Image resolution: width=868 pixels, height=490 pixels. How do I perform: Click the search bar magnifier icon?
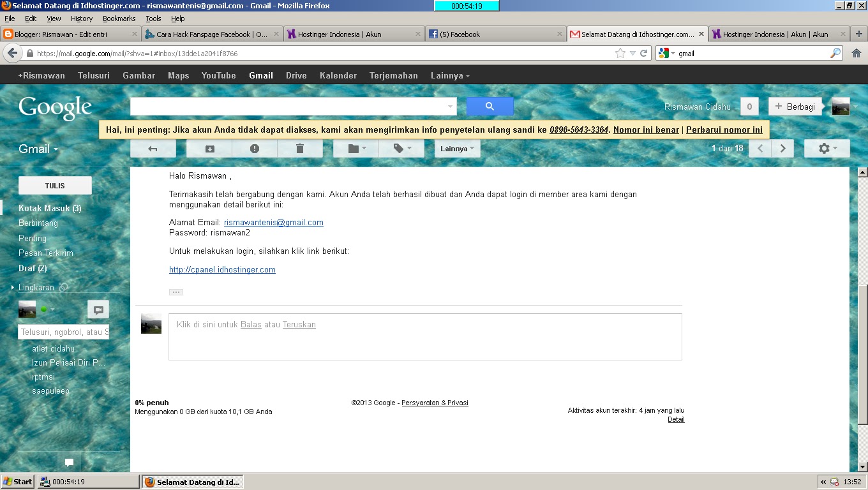pos(835,54)
